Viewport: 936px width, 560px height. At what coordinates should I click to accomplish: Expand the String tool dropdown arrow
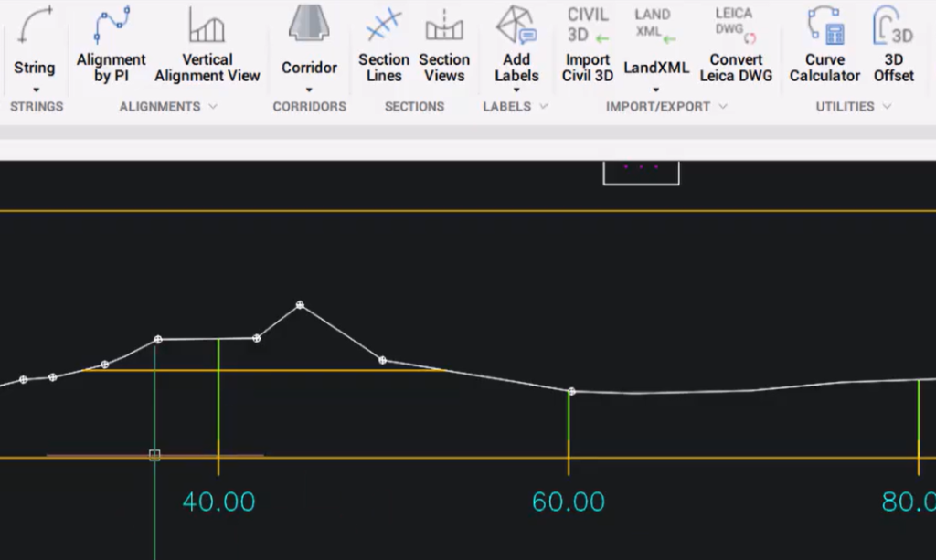tap(35, 87)
